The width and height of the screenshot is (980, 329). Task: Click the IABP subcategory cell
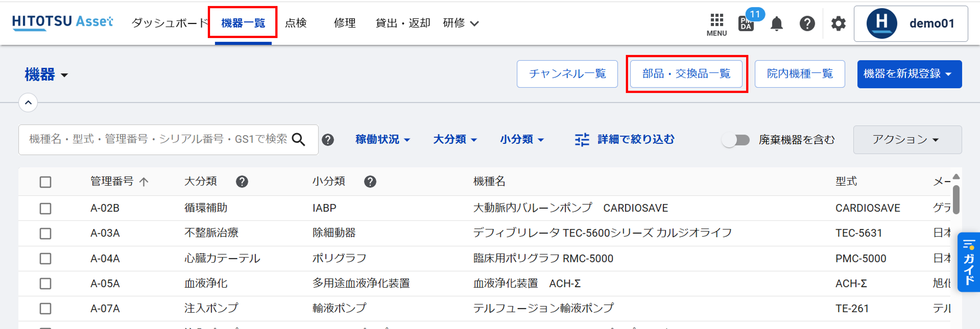324,208
